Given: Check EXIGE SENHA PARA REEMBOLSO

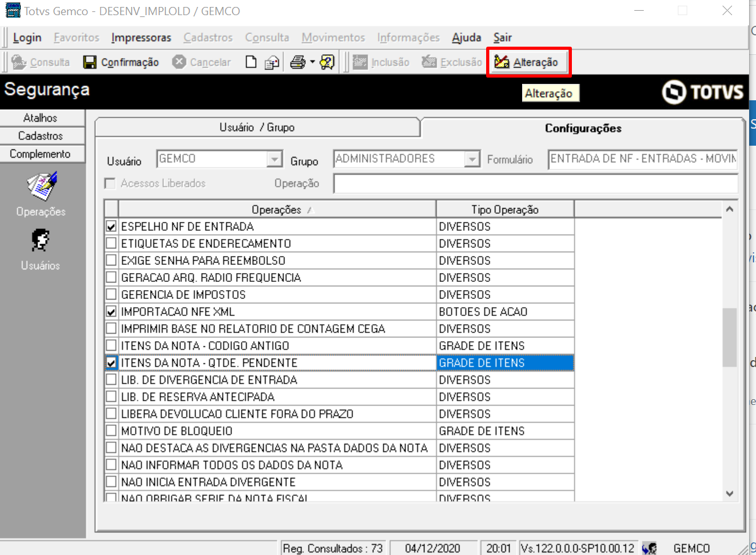Looking at the screenshot, I should coord(112,260).
